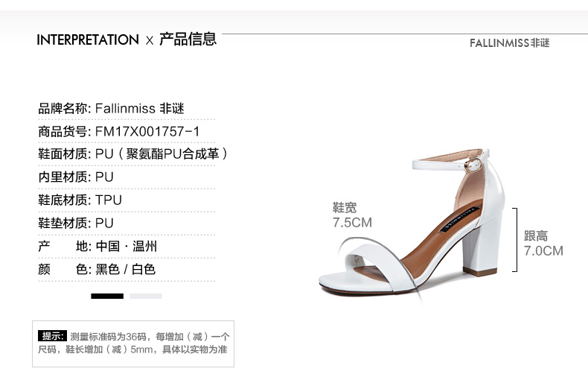Image resolution: width=588 pixels, height=386 pixels.
Task: Click the product number FM17X001757-1
Action: 147,132
